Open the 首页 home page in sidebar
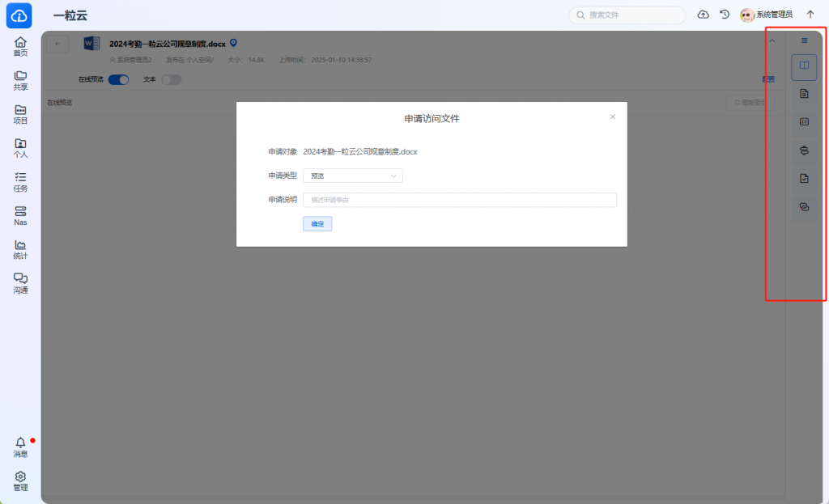Viewport: 829px width, 504px height. (20, 46)
